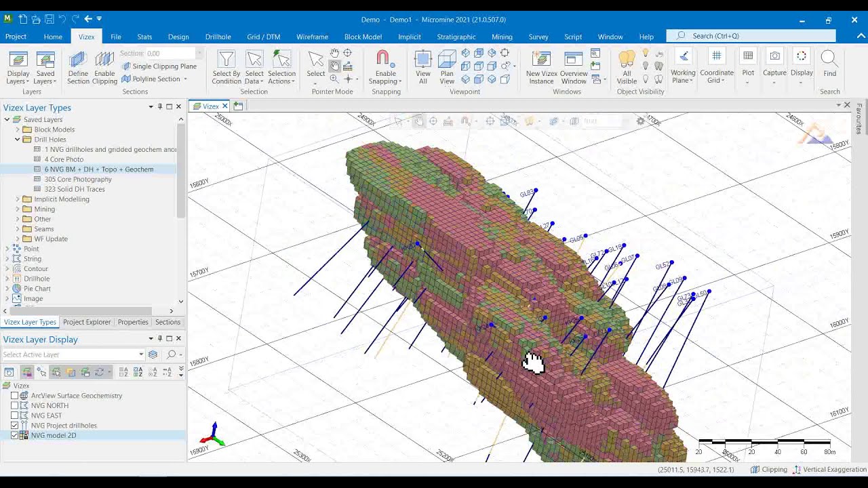
Task: Uncheck the NVG model 2D layer
Action: 15,436
